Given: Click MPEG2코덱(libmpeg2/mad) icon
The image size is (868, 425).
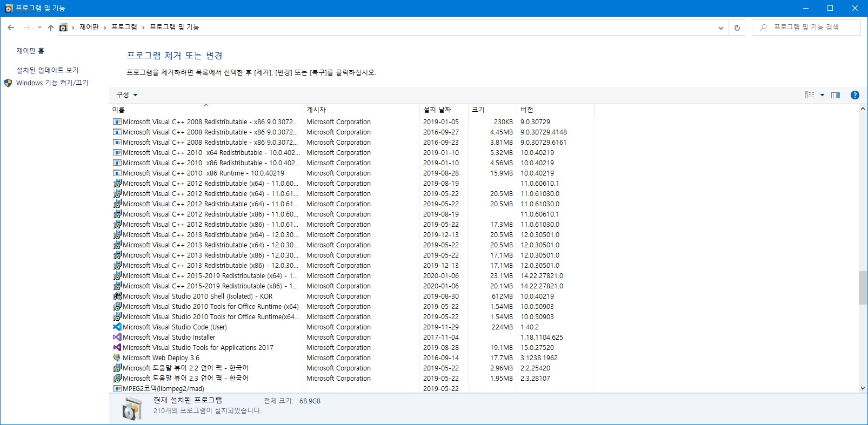Looking at the screenshot, I should (117, 389).
